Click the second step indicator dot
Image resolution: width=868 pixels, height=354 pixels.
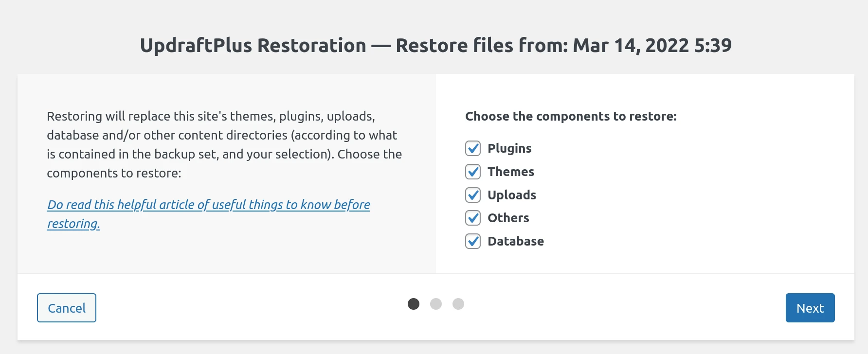pos(436,303)
